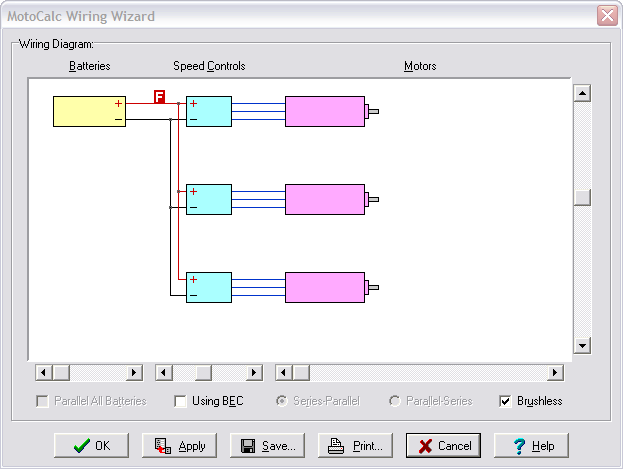
Task: Select the bottom cyan speed control block
Action: [209, 287]
